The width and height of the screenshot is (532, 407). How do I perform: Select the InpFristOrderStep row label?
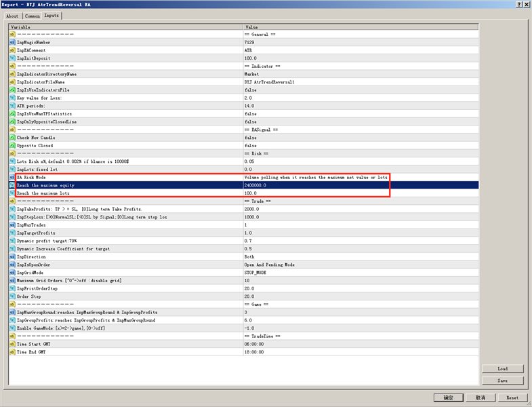[x=37, y=288]
